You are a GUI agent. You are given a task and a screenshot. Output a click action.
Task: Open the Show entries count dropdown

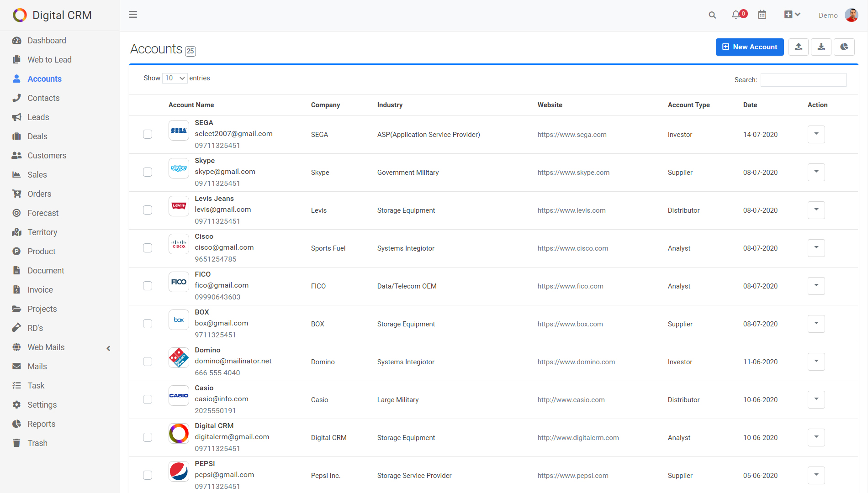click(x=175, y=78)
